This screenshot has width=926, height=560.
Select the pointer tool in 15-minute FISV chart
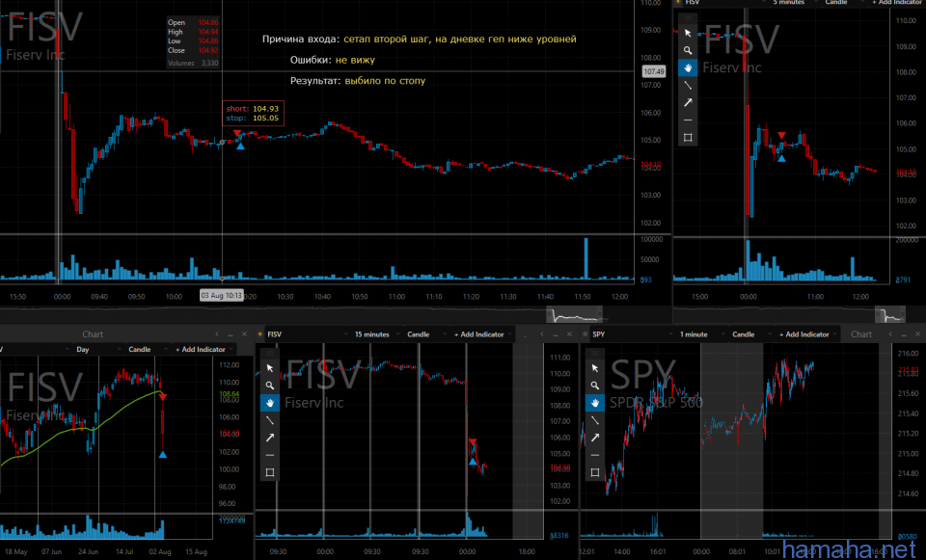click(270, 368)
